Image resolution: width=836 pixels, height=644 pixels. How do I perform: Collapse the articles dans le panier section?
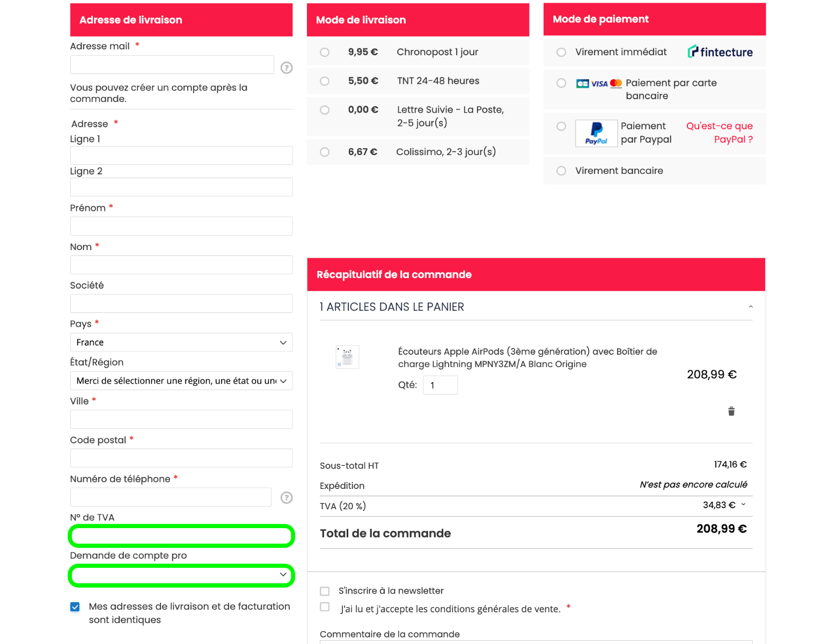click(751, 307)
